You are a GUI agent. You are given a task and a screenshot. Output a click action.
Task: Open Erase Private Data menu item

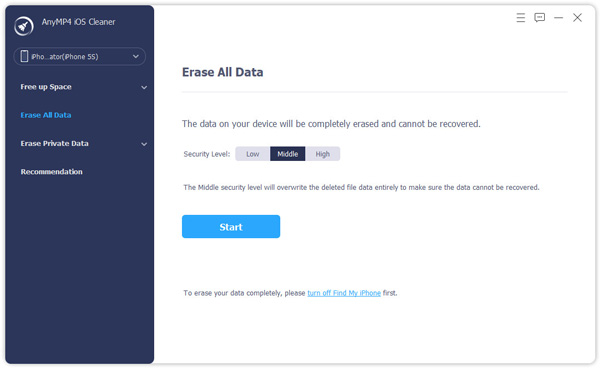coord(54,143)
